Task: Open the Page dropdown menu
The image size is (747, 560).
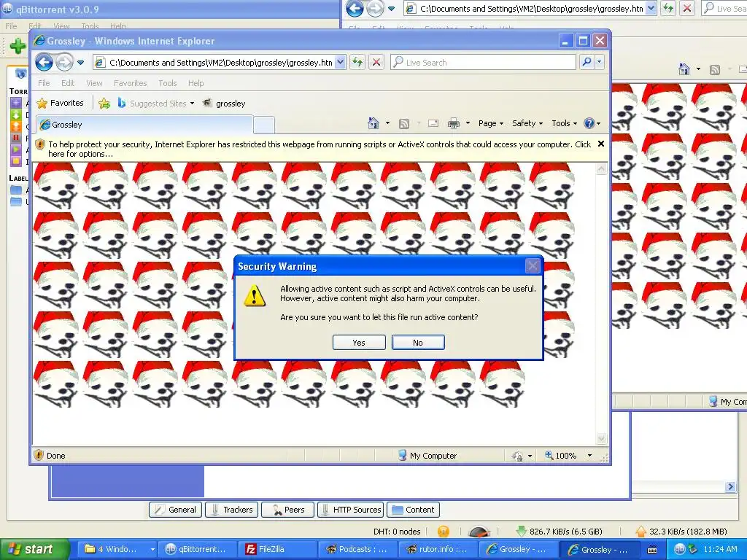Action: click(x=491, y=123)
